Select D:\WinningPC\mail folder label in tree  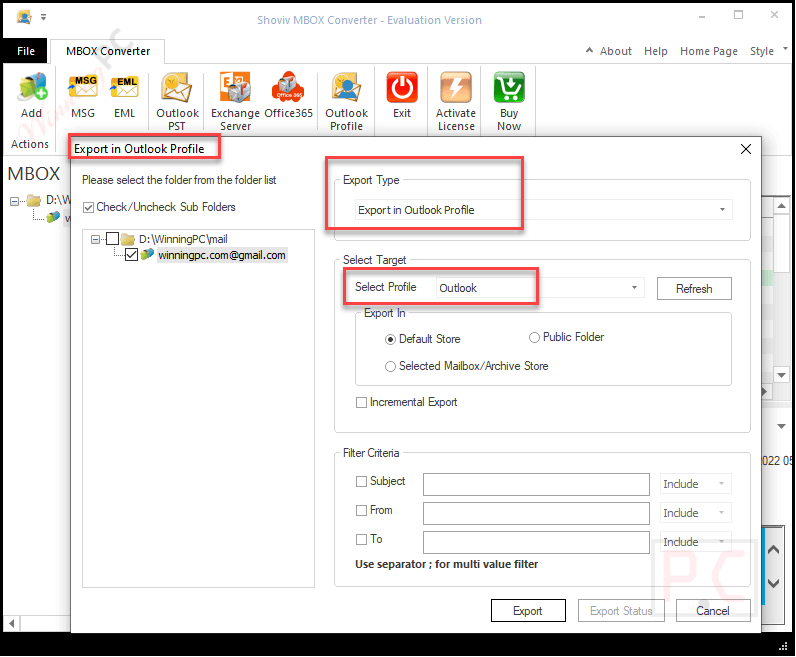point(183,239)
